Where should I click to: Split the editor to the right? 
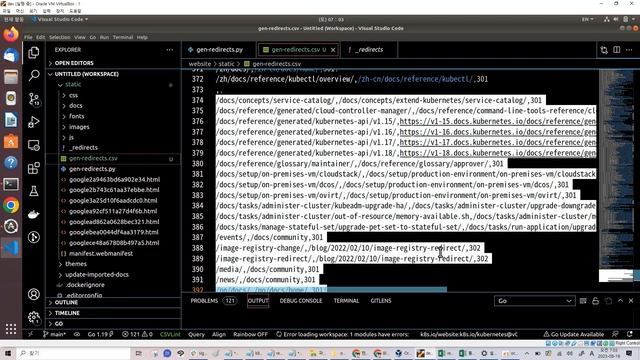click(x=617, y=50)
